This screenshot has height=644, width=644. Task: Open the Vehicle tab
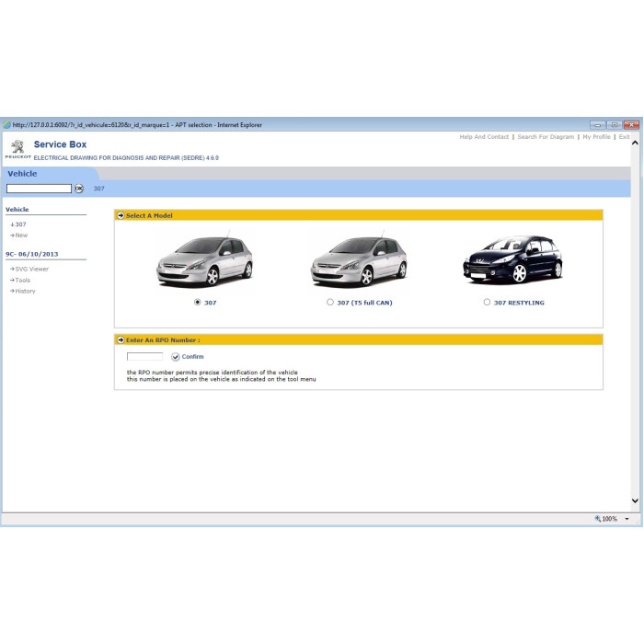(22, 174)
